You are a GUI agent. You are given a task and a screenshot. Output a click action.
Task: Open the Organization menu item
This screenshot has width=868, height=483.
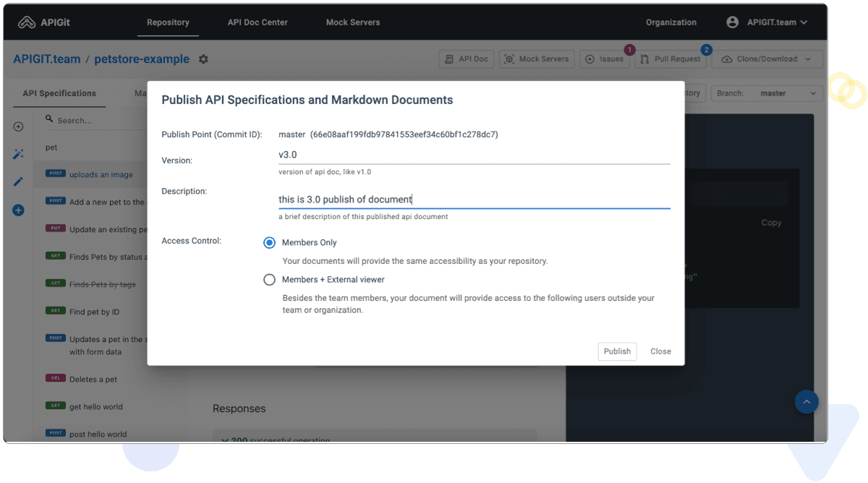(x=671, y=22)
